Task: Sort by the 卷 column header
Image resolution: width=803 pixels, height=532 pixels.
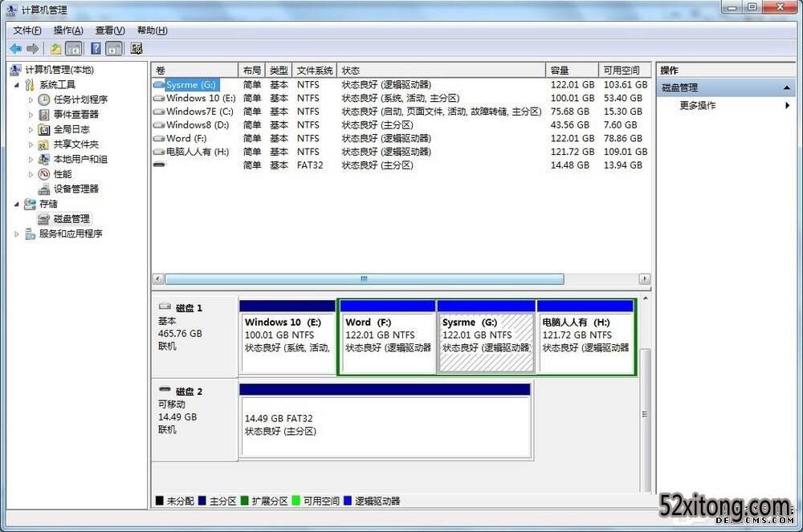Action: point(195,70)
